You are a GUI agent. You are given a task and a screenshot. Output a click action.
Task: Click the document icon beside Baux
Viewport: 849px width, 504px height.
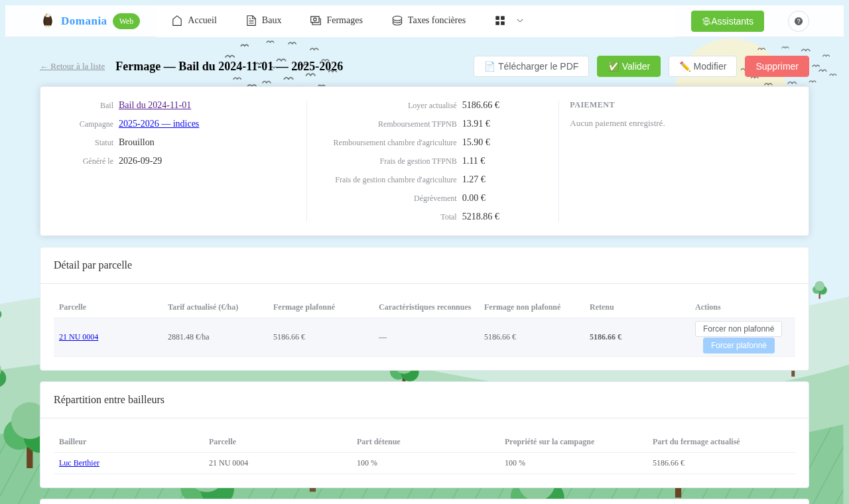(x=251, y=21)
